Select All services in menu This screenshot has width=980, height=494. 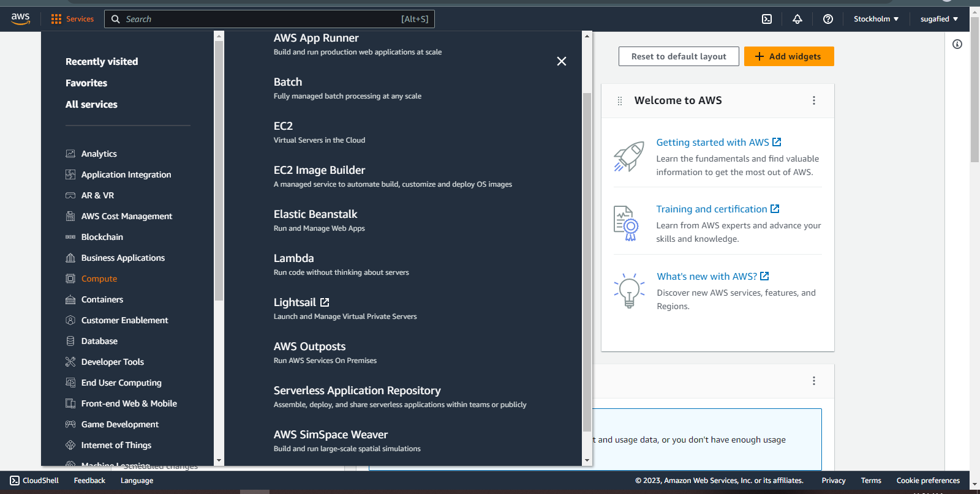point(91,104)
